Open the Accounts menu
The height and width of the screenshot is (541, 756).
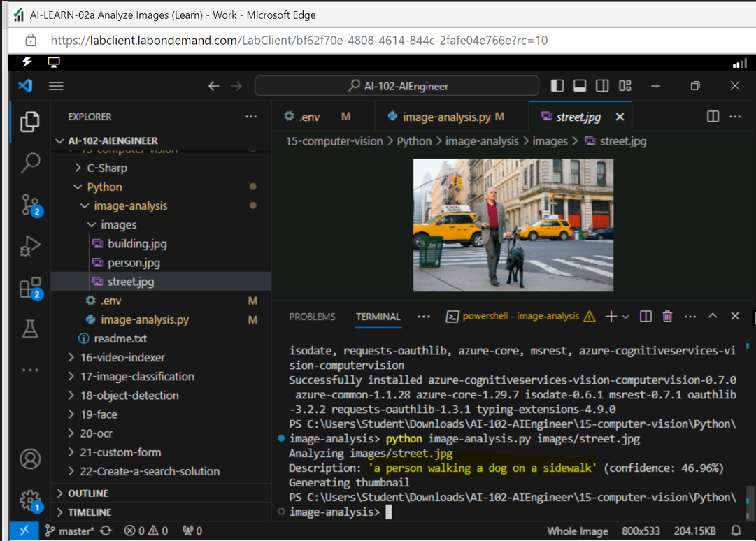[x=30, y=459]
